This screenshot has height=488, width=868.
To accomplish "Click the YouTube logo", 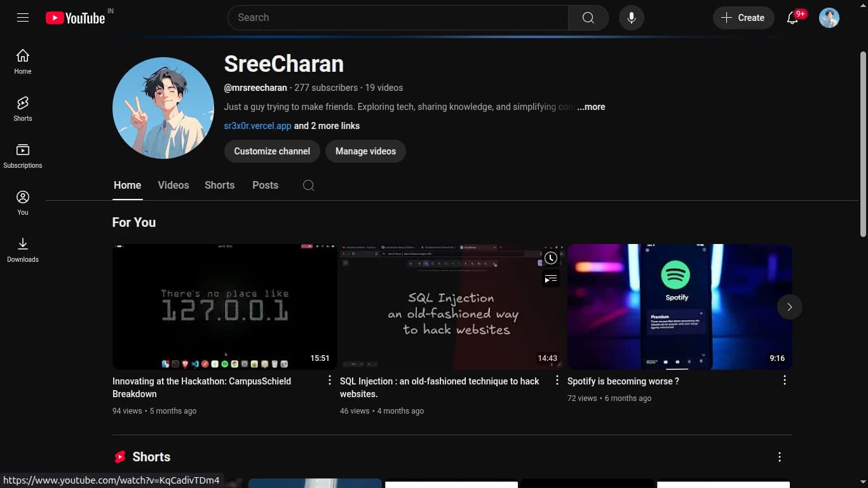I will click(x=76, y=18).
